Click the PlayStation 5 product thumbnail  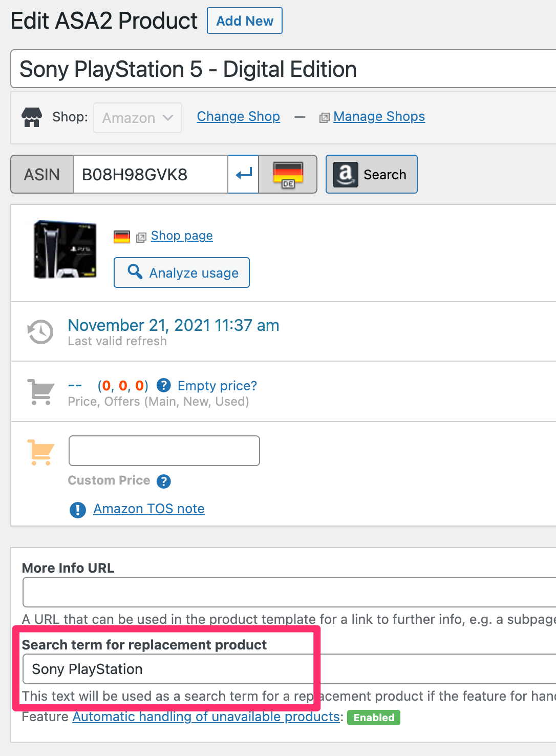coord(64,249)
